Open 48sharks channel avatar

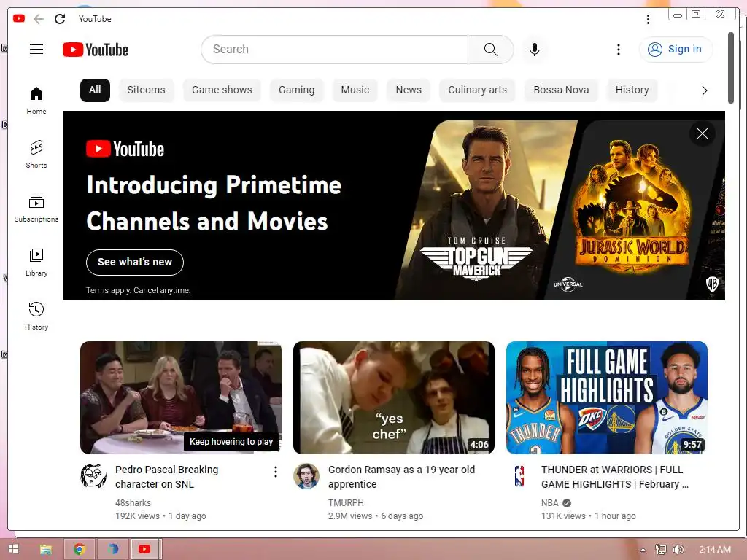point(93,475)
